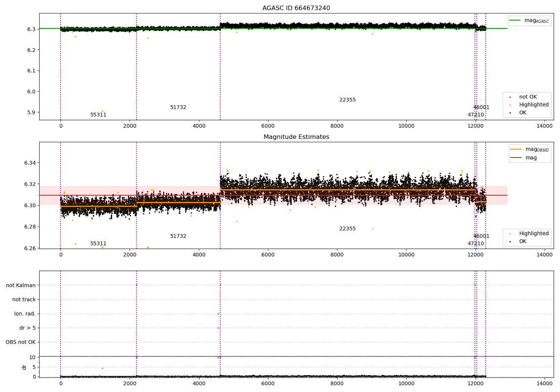Click the 'dr > 5' y-axis label

pos(28,328)
